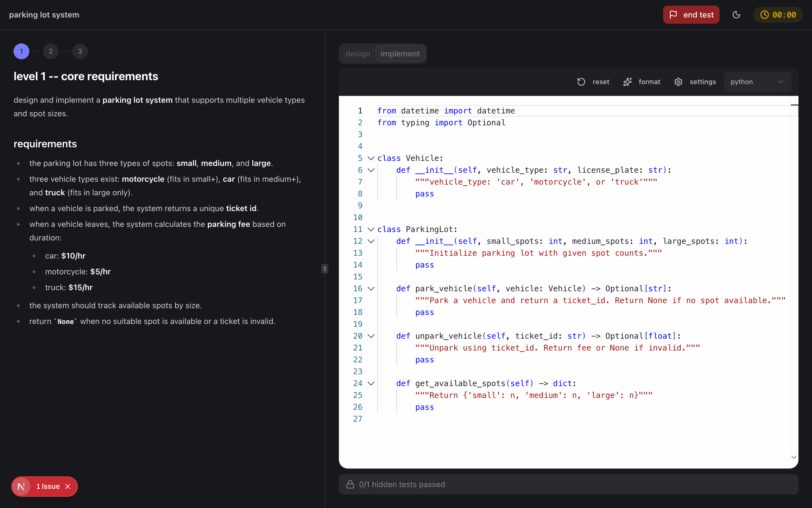Click line 2 typing import code
The image size is (812, 508).
pos(441,123)
